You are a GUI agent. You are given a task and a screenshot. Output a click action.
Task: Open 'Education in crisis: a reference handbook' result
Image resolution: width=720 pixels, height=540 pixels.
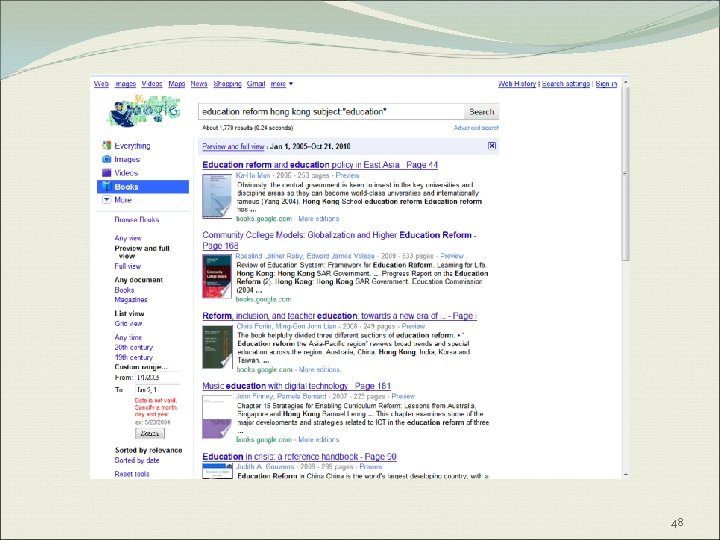click(x=299, y=457)
